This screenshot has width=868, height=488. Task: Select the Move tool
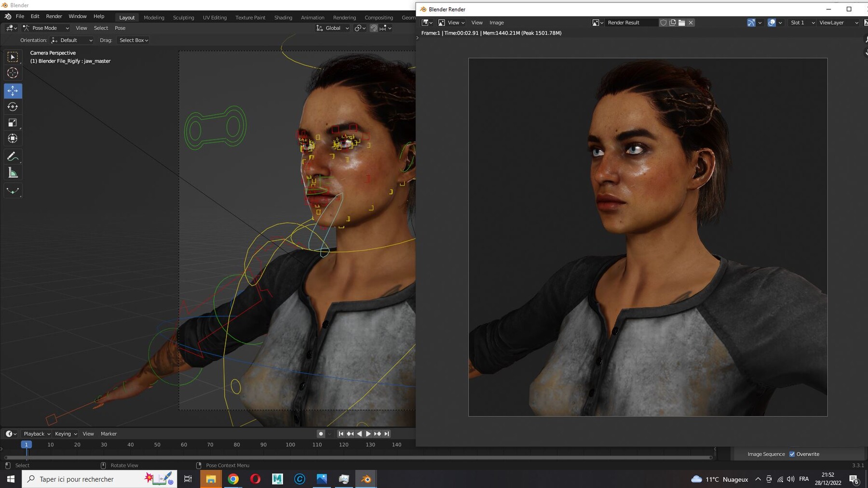(13, 91)
